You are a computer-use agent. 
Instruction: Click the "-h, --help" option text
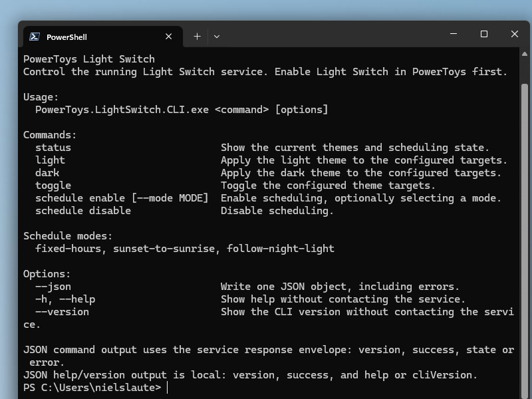pos(65,299)
